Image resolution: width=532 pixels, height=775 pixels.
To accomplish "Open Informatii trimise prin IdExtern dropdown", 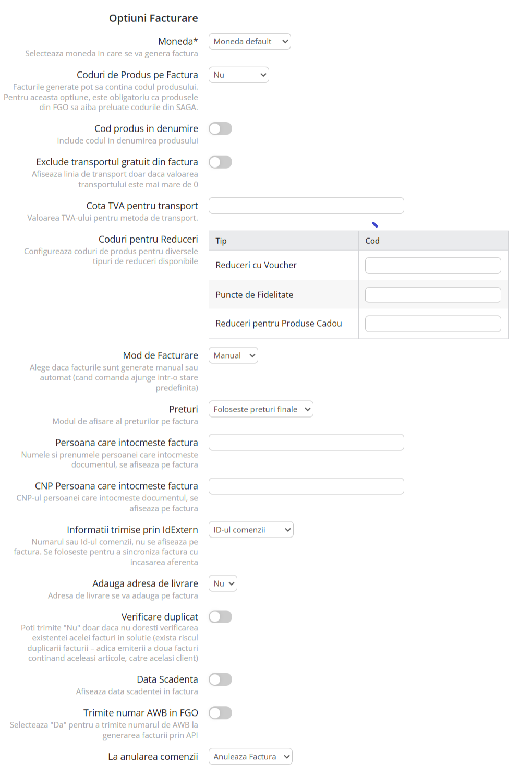I will (251, 530).
